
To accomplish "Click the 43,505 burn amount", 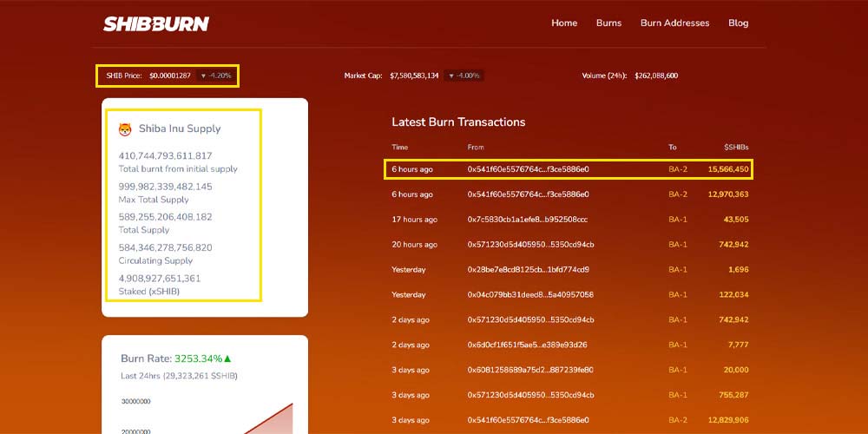I will tap(736, 220).
